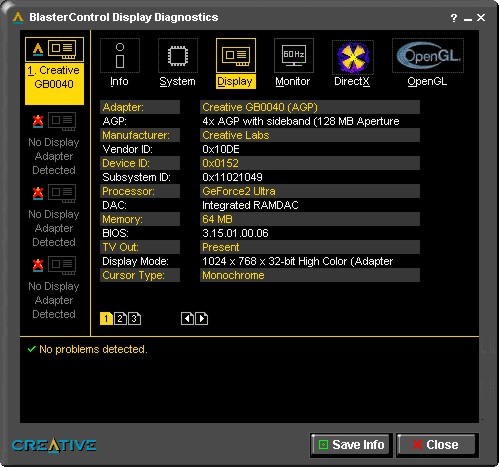This screenshot has width=499, height=467.
Task: Open the Monitor 60Hz icon
Action: click(x=294, y=56)
